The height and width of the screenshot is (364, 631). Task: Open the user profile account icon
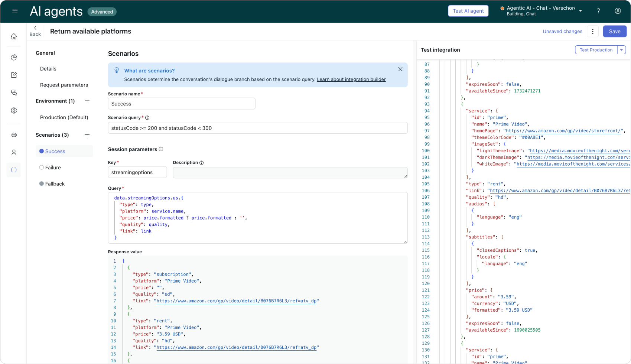tap(618, 11)
